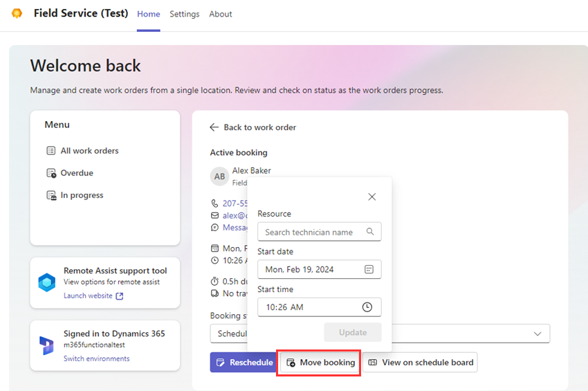
Task: Click the Search technician name field
Action: (x=319, y=232)
